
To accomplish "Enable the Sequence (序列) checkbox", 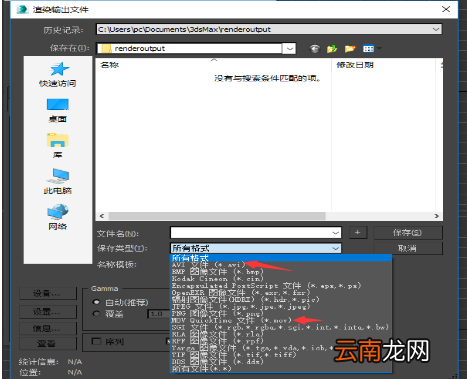I will tap(96, 341).
